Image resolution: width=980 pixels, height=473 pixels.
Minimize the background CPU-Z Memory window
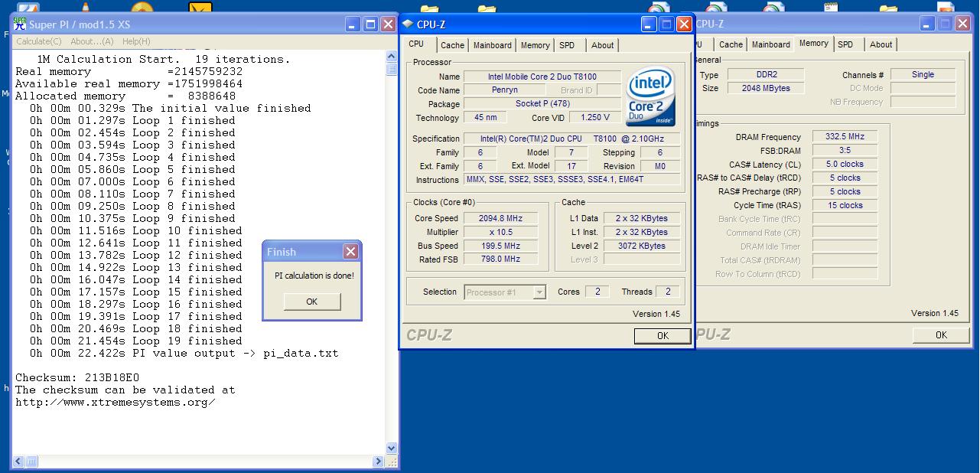927,24
